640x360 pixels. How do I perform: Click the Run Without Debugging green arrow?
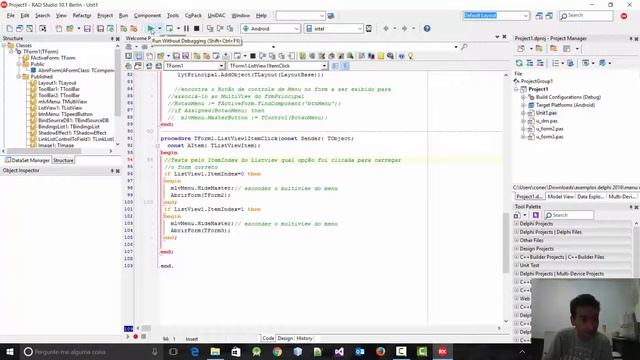(x=151, y=29)
